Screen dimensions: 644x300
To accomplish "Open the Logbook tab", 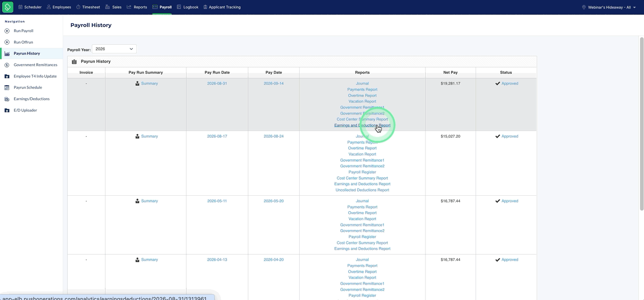I will (x=188, y=7).
